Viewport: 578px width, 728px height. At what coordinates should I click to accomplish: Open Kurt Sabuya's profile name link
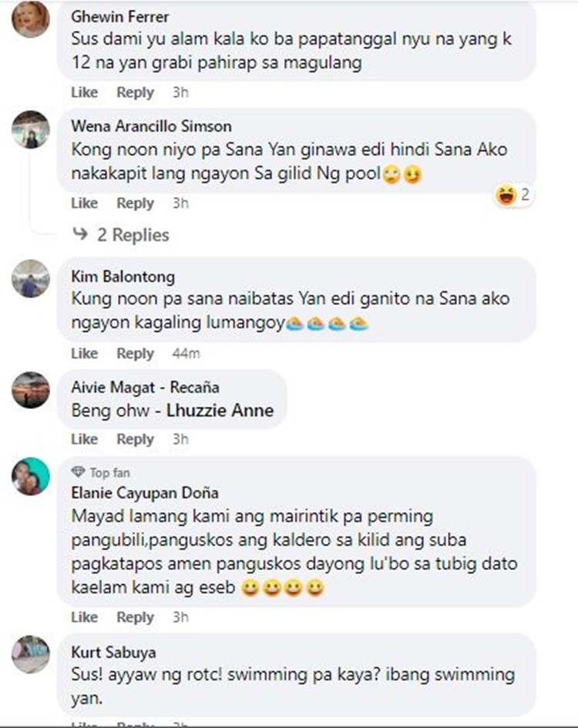tap(113, 653)
